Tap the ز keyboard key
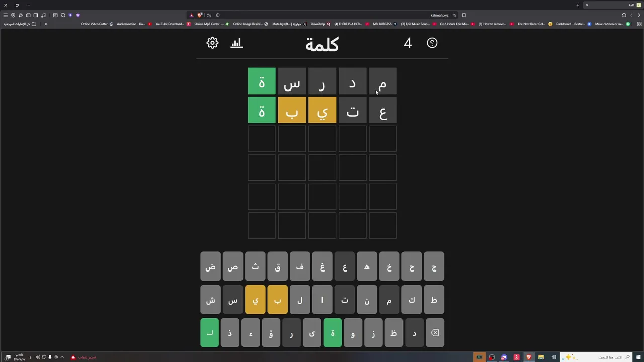Image resolution: width=644 pixels, height=362 pixels. (373, 333)
